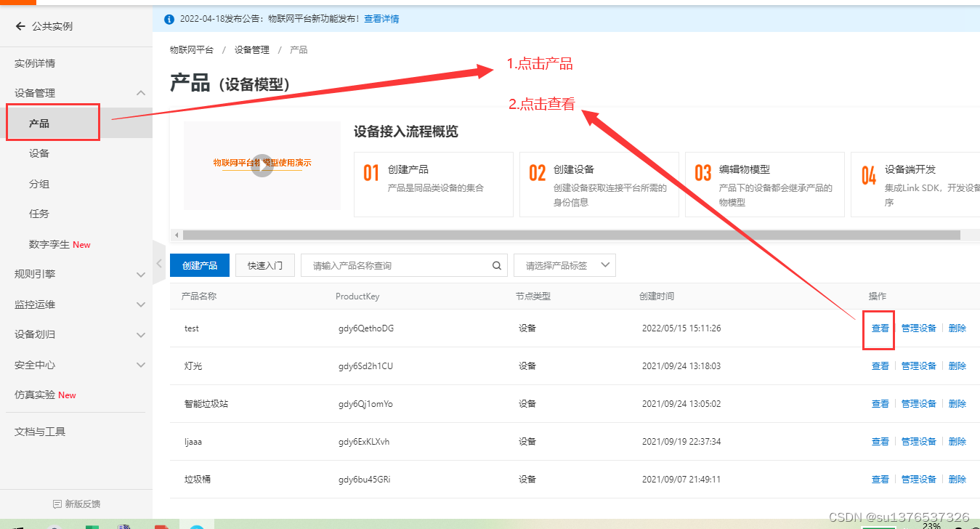
Task: Click 删除 for the 灯光 product
Action: 957,366
